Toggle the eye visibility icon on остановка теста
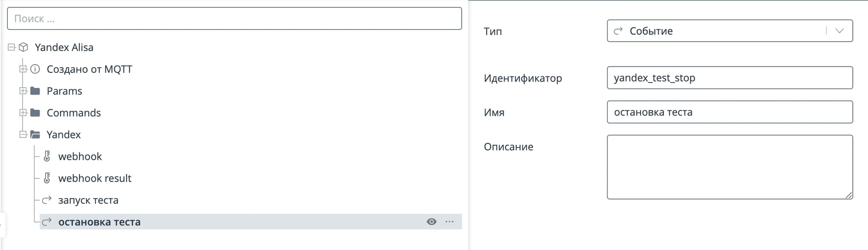Image resolution: width=868 pixels, height=250 pixels. pos(431,222)
